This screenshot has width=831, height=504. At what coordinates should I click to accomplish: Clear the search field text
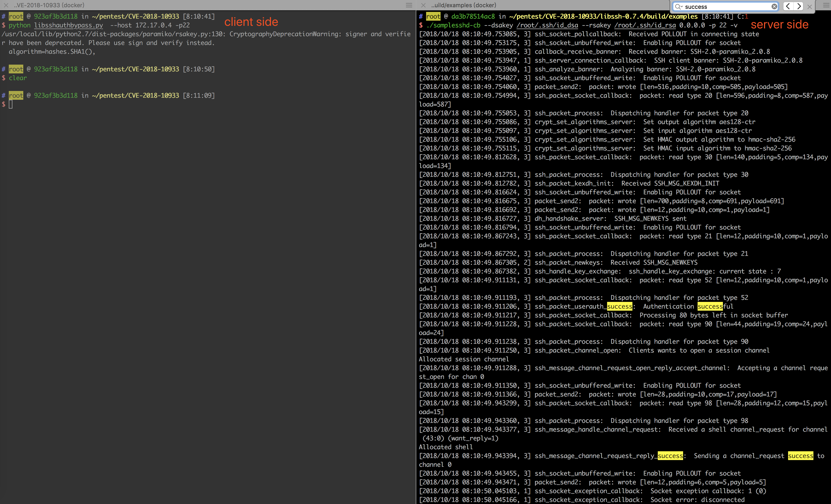774,6
